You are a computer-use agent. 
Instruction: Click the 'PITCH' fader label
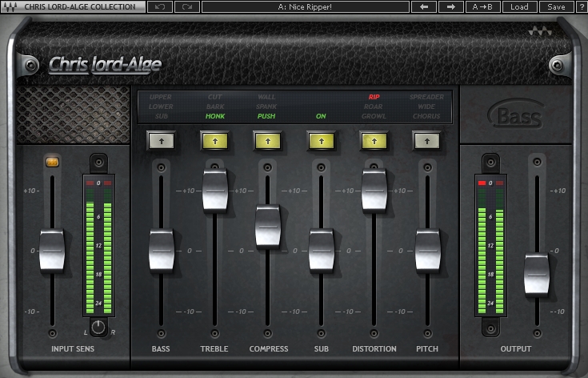(x=427, y=348)
